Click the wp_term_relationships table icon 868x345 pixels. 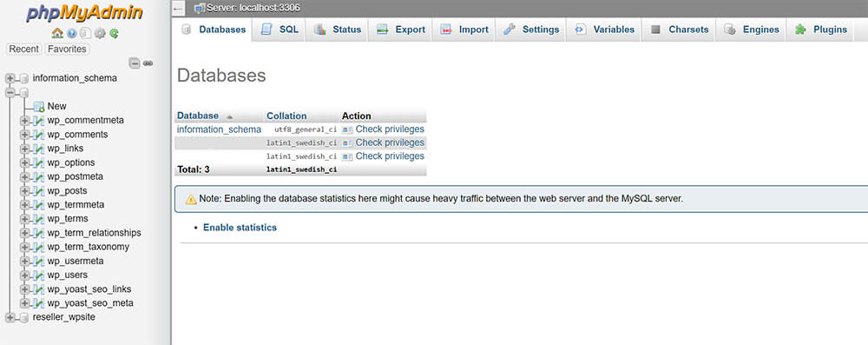38,233
